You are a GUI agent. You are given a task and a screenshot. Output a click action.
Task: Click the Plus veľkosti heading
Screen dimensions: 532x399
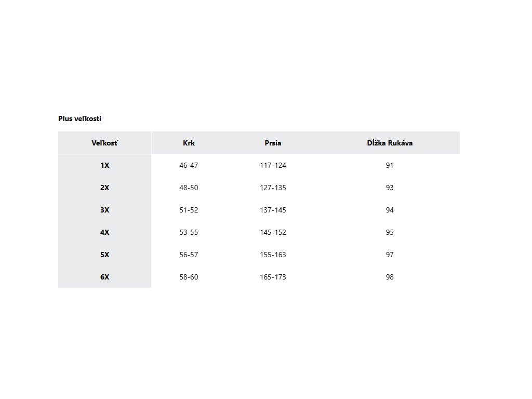pos(79,119)
